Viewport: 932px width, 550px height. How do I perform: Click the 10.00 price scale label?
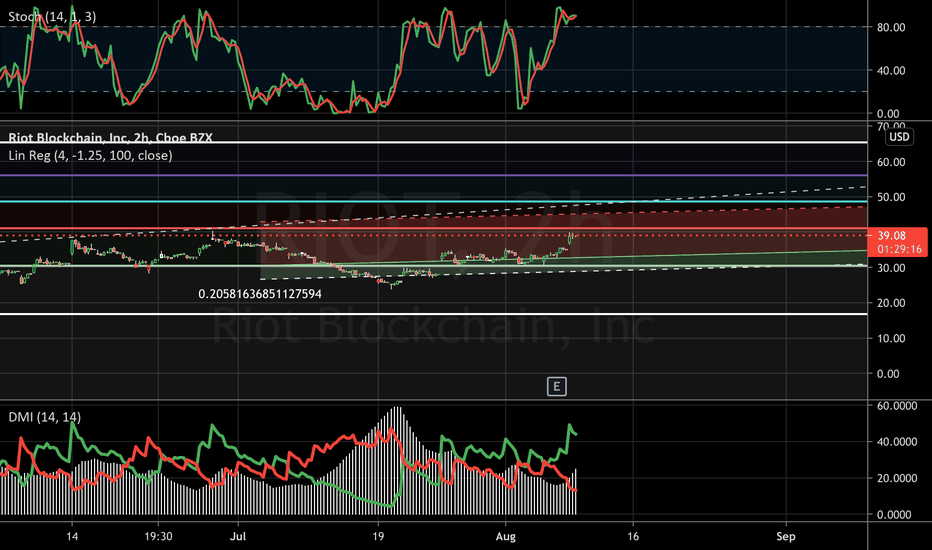891,338
